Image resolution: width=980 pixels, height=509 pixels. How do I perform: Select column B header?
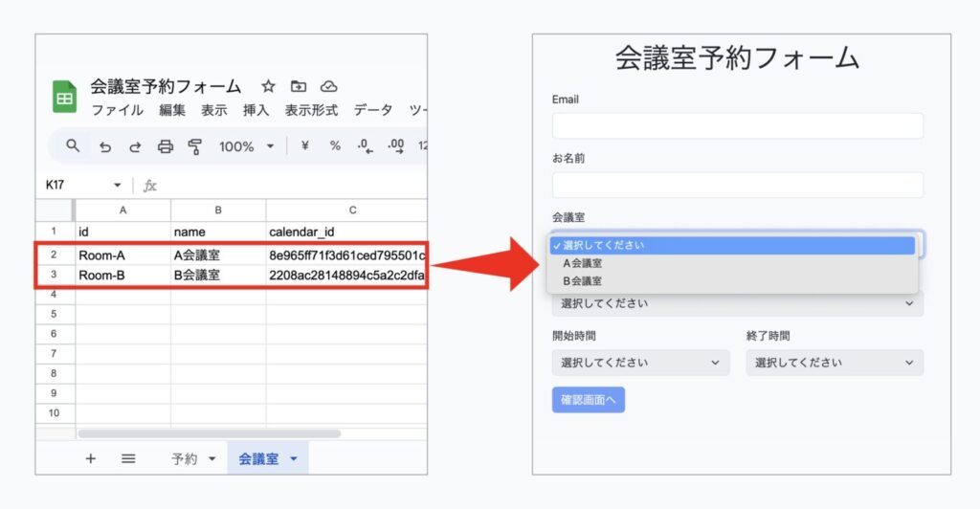(218, 210)
